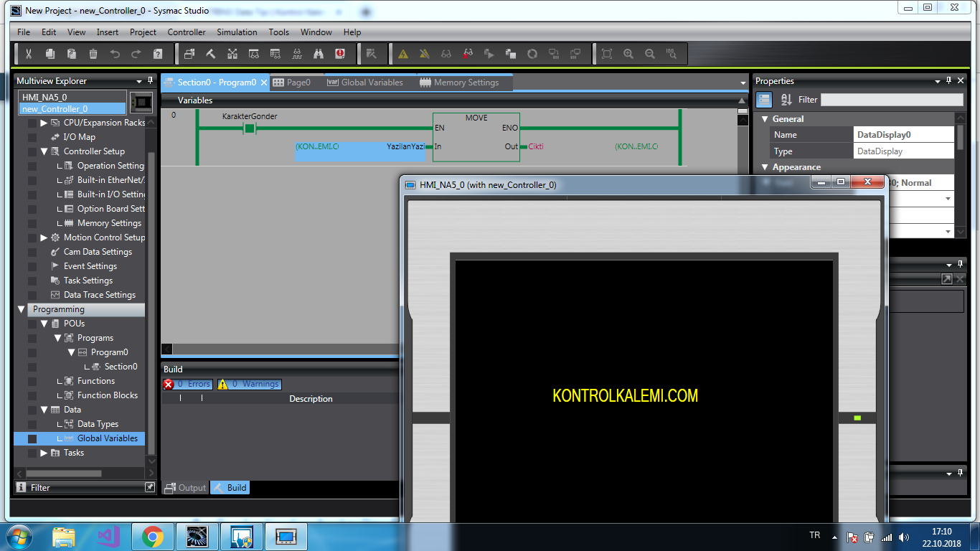Click the red exclamation toolbar icon
The height and width of the screenshot is (551, 980).
click(x=340, y=54)
